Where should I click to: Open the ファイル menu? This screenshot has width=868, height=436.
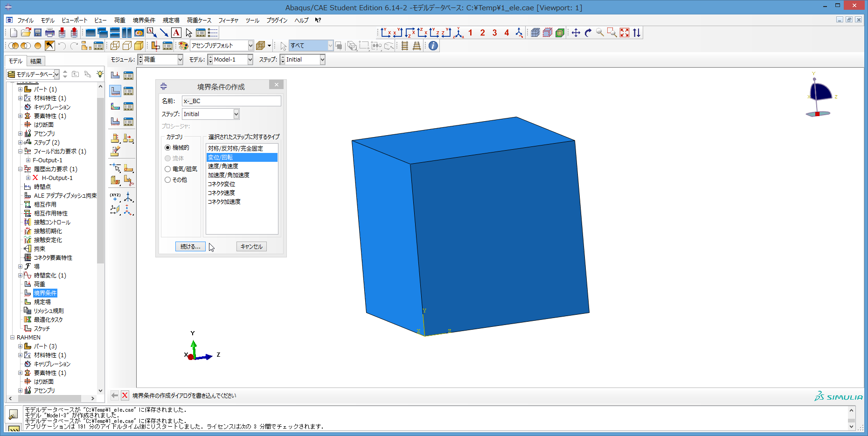click(x=25, y=20)
